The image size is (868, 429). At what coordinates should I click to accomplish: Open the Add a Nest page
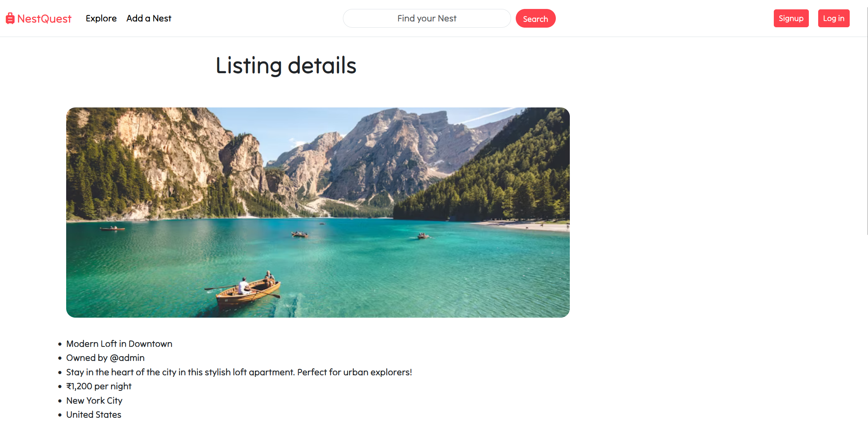[149, 18]
